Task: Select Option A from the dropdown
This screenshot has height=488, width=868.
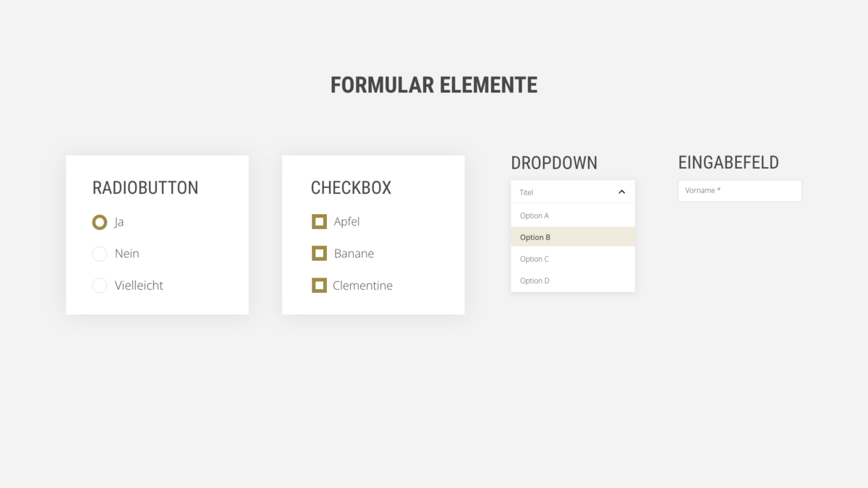Action: point(535,215)
